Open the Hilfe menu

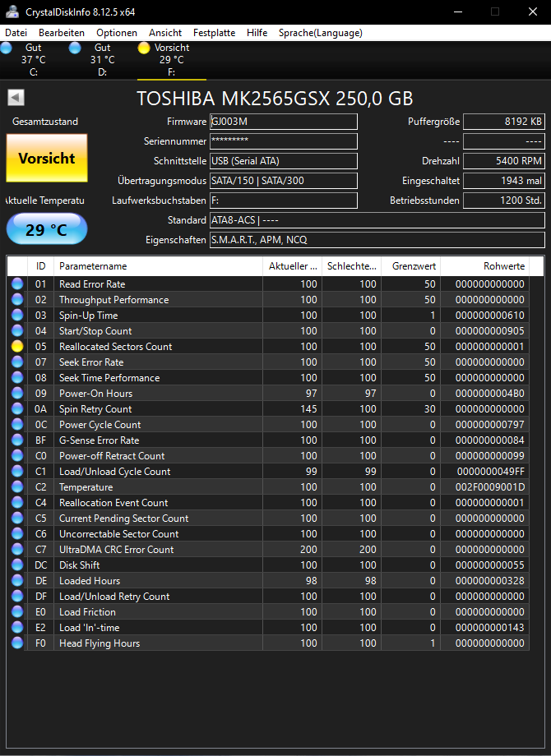tap(257, 33)
